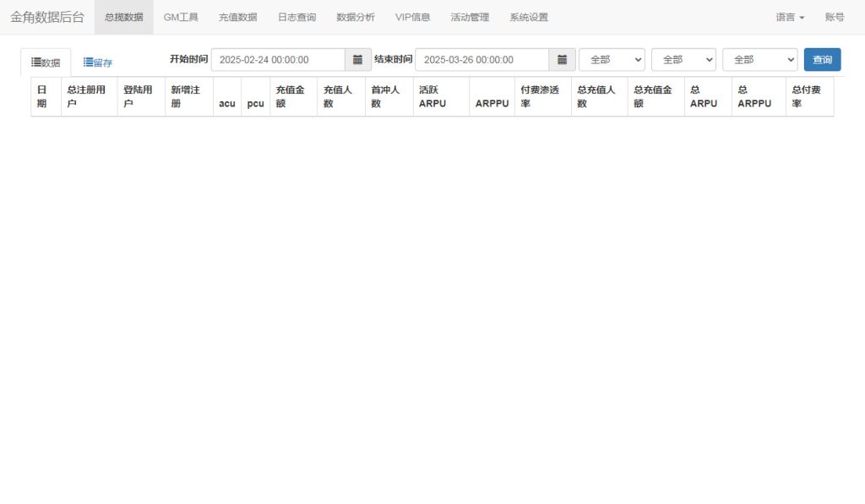Click the list icon beside 数据 tab

pyautogui.click(x=34, y=60)
